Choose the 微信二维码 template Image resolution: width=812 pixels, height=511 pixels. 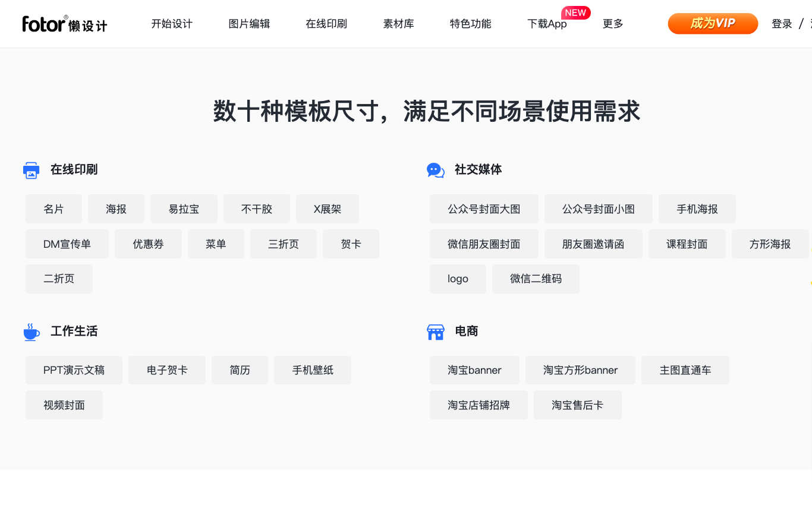point(536,279)
